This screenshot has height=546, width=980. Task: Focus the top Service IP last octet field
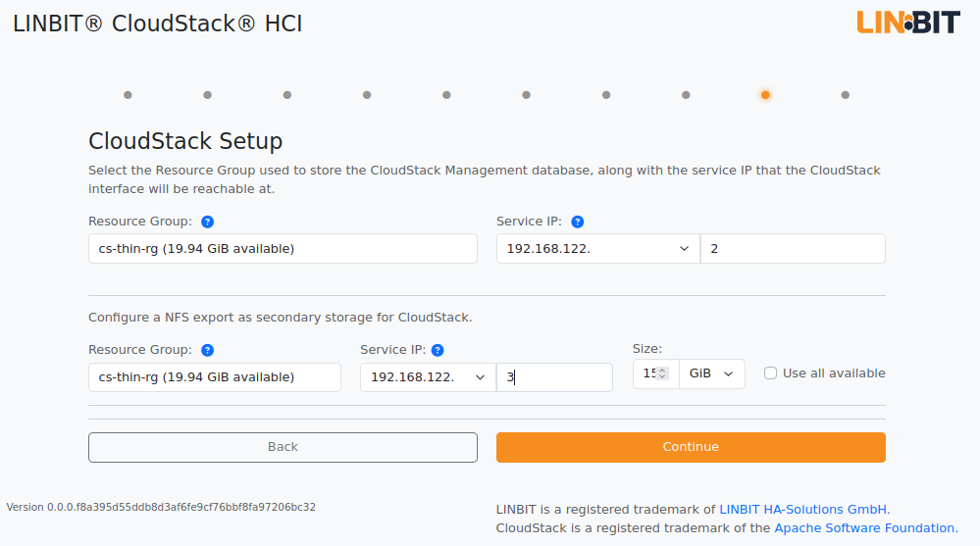tap(794, 249)
